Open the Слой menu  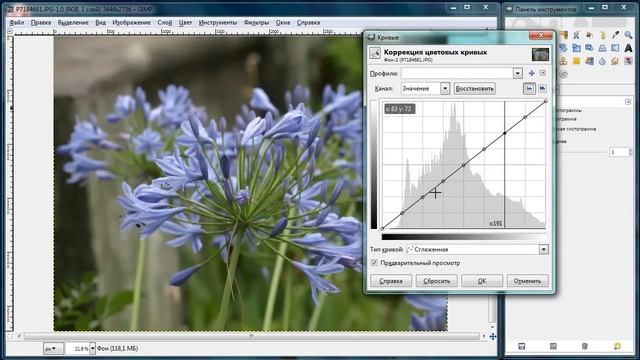[x=165, y=22]
